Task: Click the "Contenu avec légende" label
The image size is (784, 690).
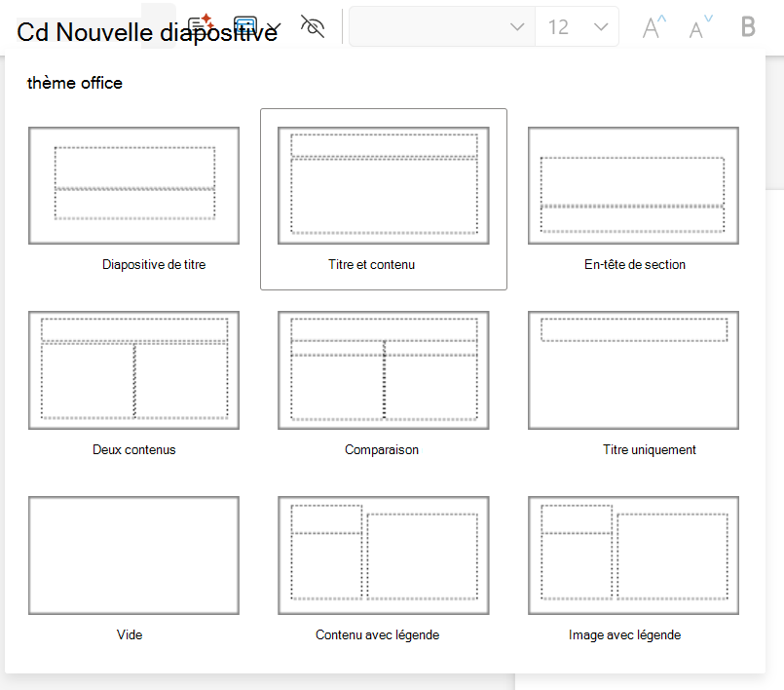Action: tap(378, 635)
